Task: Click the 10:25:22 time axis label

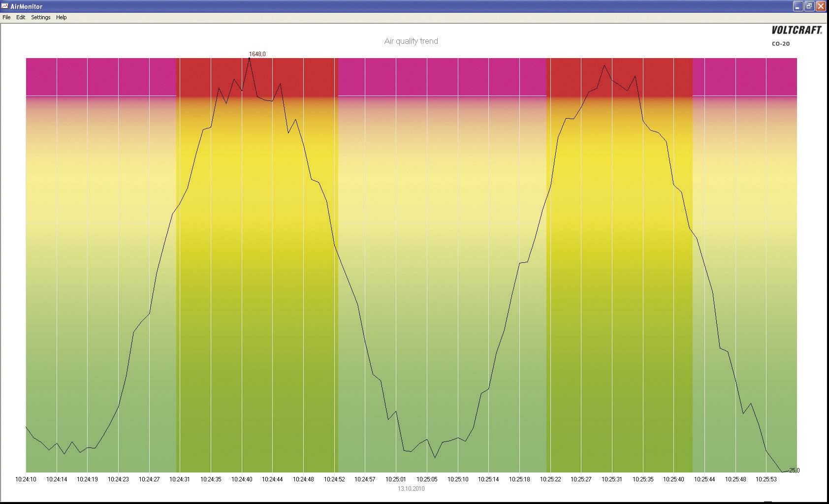Action: pos(550,479)
